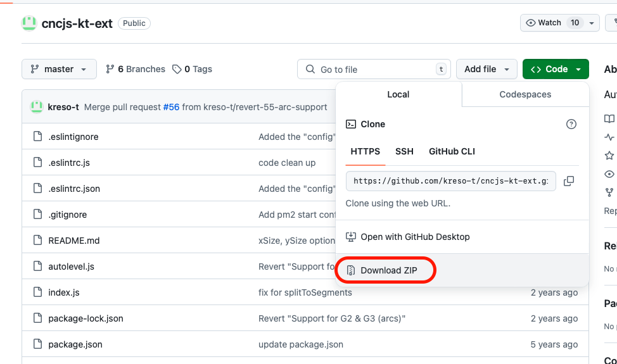Open the cncjs-kt-ext repository title link
Screen dimensions: 617x364
click(77, 23)
